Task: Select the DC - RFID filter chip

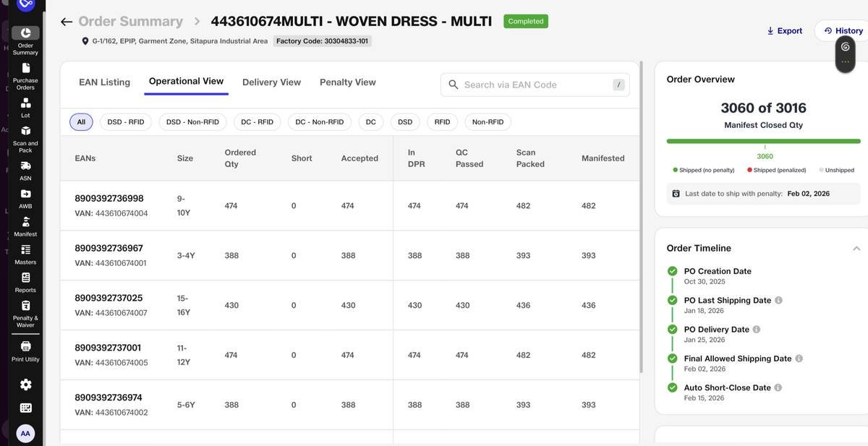Action: pos(258,122)
